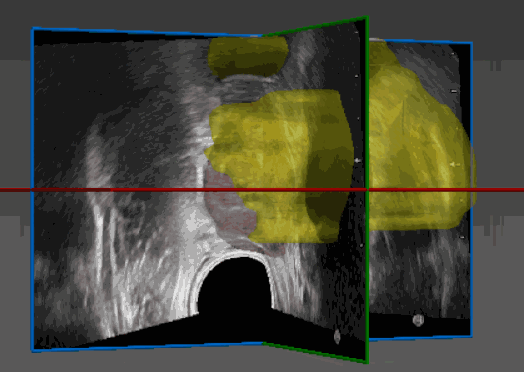The height and width of the screenshot is (372, 524).
Task: Click the black ultrasound probe arch
Action: coord(236,287)
